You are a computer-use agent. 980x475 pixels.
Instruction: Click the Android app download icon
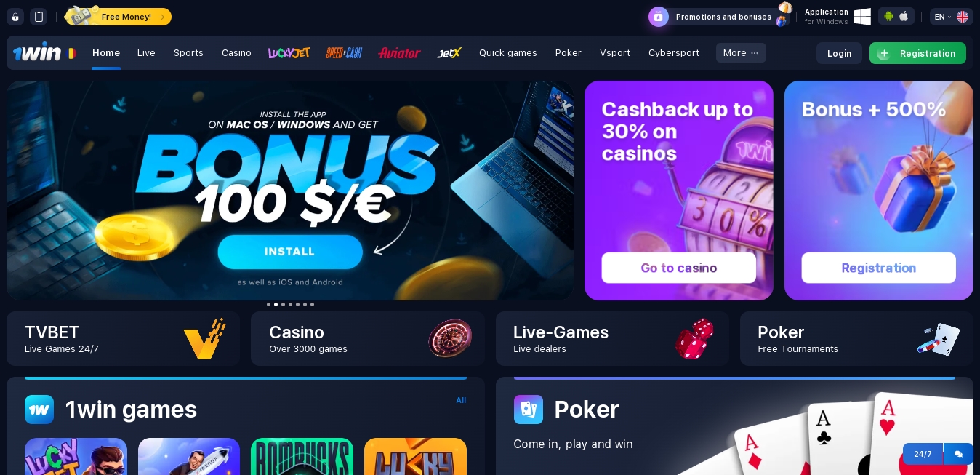[x=888, y=16]
